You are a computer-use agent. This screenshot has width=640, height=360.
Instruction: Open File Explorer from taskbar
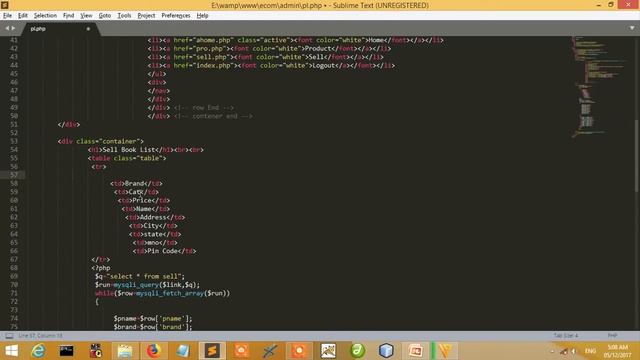tap(125, 351)
